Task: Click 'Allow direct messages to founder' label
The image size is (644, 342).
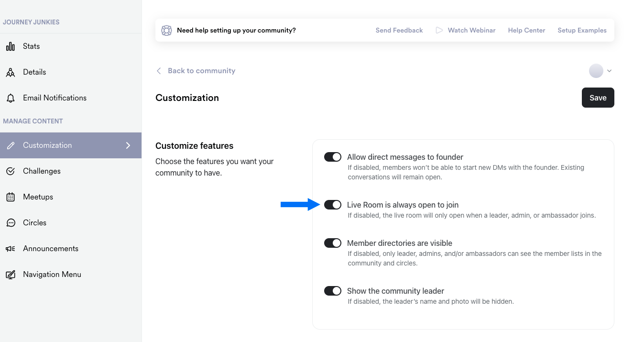Action: 405,157
